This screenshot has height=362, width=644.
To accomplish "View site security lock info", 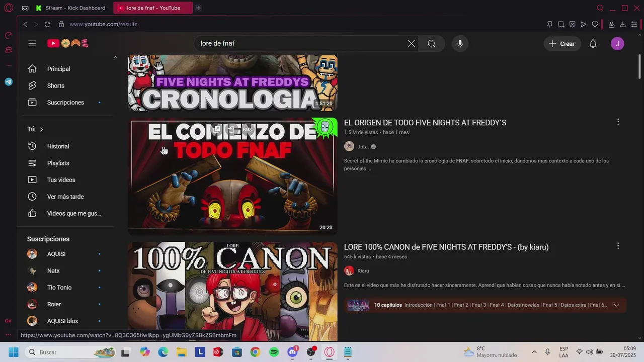I will point(61,24).
